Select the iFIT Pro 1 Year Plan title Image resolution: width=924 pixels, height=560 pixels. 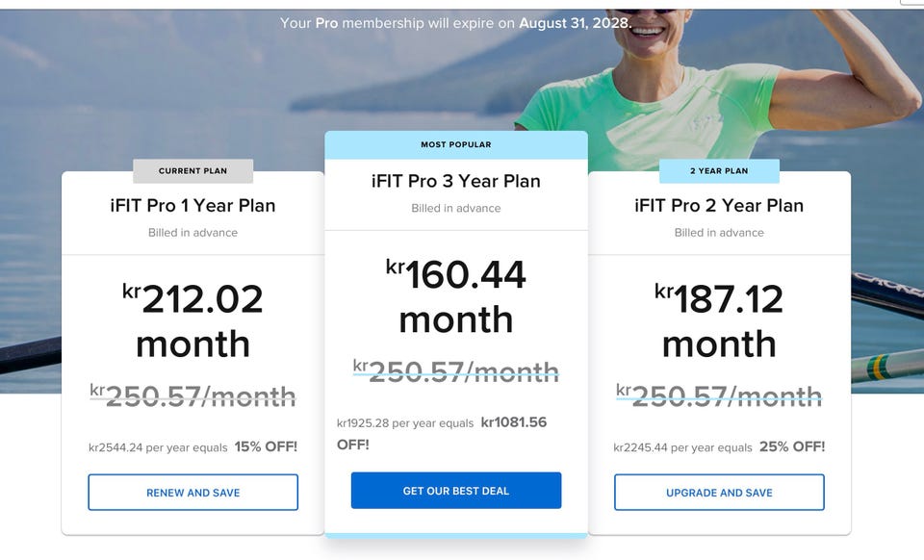pos(192,205)
